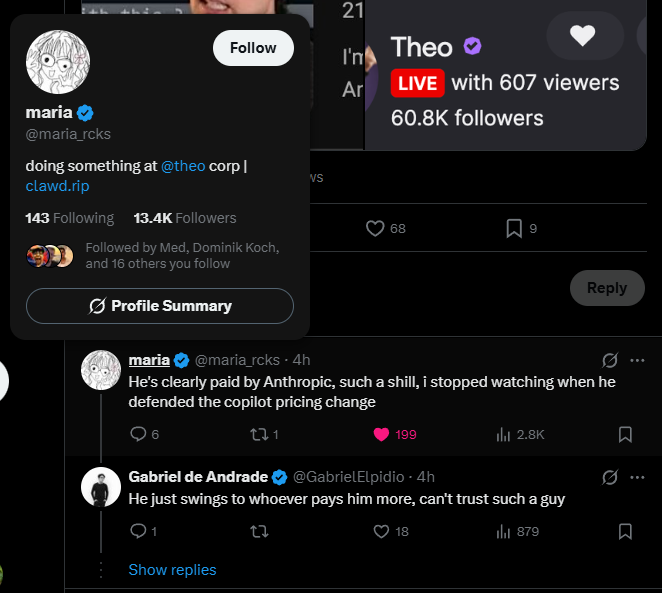
Task: Click the heart icon on Theo's live card
Action: 583,35
